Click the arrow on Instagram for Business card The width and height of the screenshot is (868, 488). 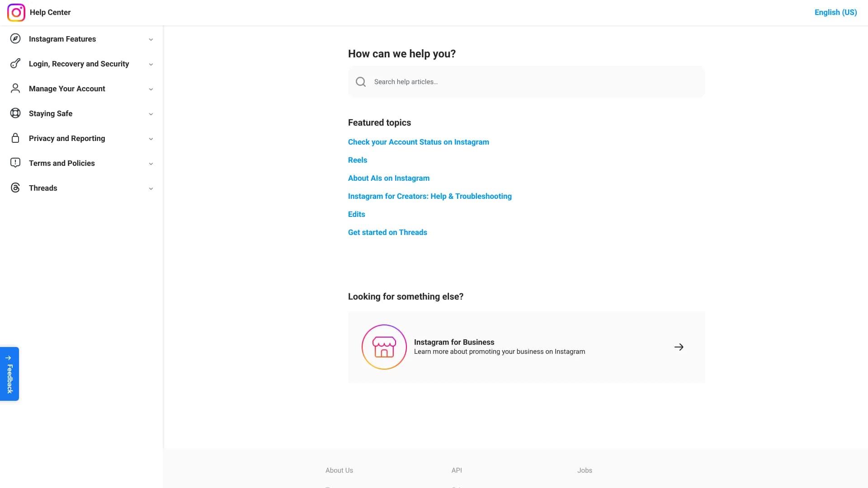679,347
